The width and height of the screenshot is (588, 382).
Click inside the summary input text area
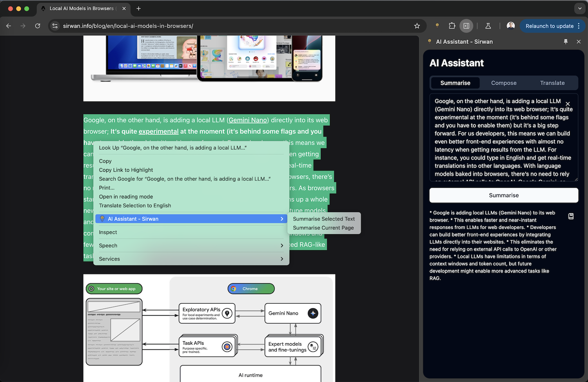504,137
